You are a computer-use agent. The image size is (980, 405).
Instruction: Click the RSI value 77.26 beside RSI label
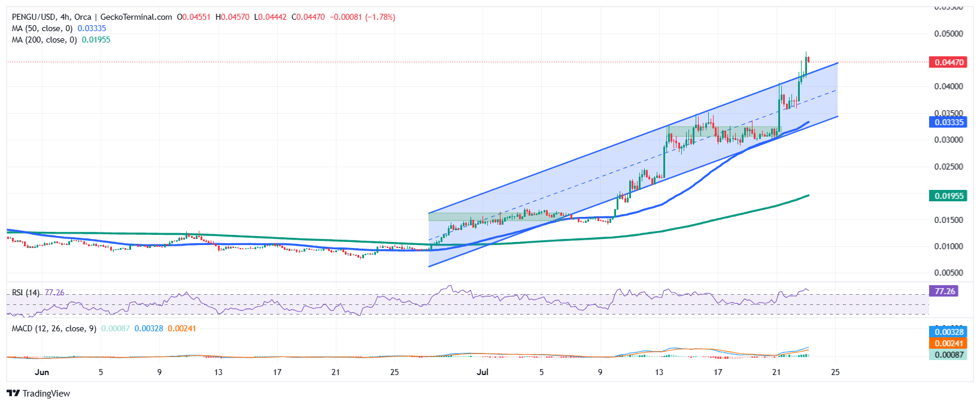point(54,293)
